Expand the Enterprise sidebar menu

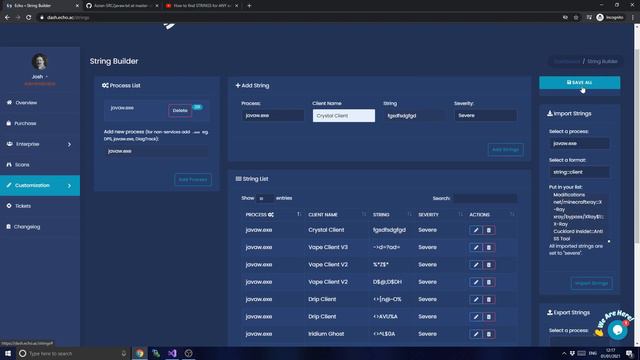(40, 144)
